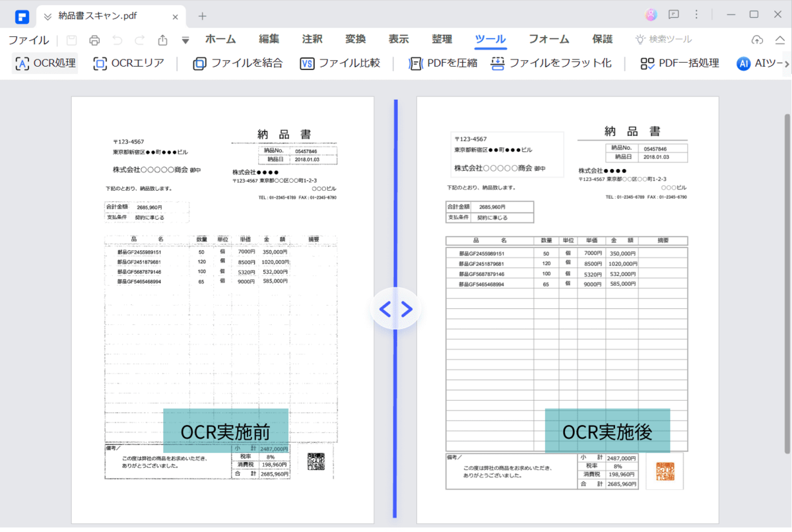Click the share/export icon
Screen dimensions: 792x532
[162, 40]
